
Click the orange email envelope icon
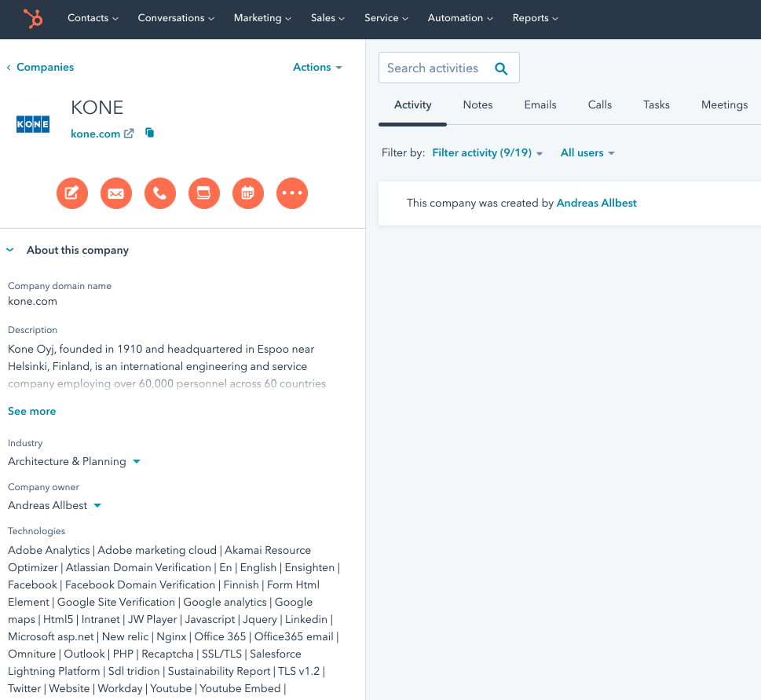(x=115, y=193)
